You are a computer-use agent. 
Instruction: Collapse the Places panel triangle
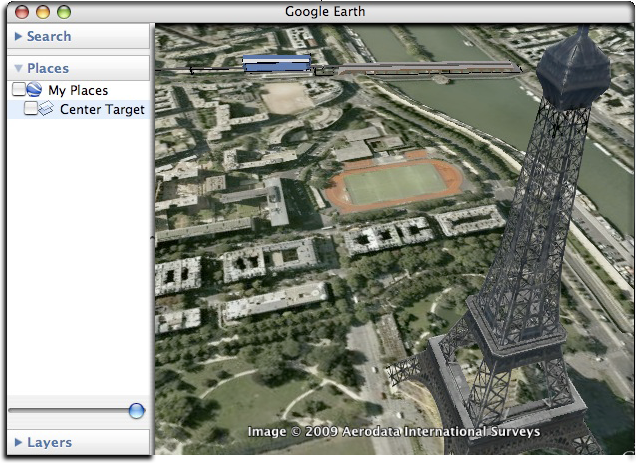18,68
